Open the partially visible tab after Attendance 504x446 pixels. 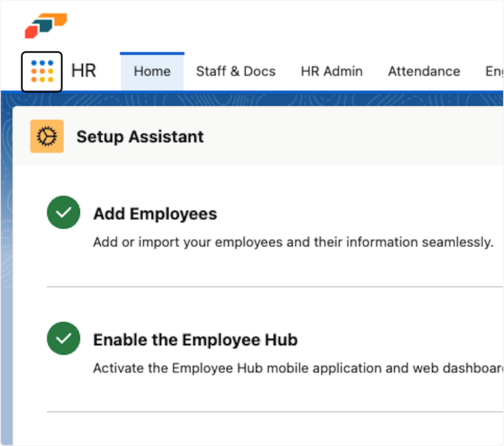(x=494, y=72)
